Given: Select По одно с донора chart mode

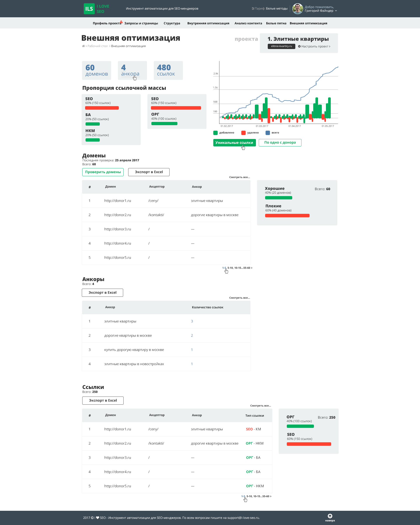Looking at the screenshot, I should pos(280,143).
